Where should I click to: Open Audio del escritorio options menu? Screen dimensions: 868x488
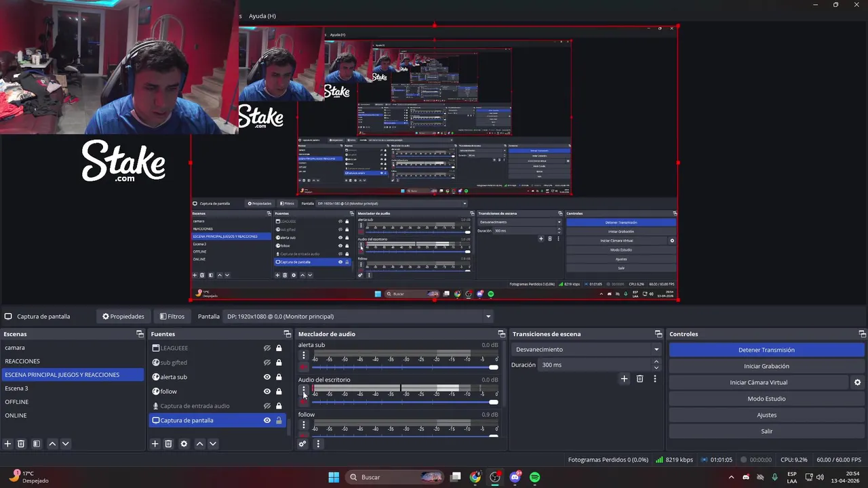pos(303,390)
